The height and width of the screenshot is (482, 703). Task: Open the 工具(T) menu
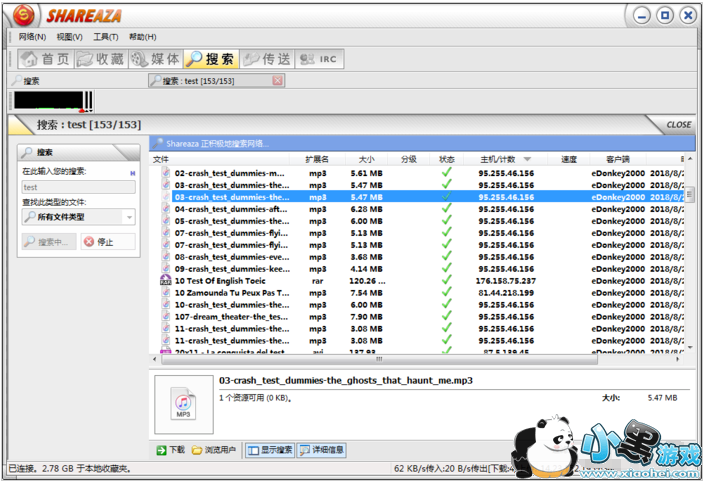105,37
